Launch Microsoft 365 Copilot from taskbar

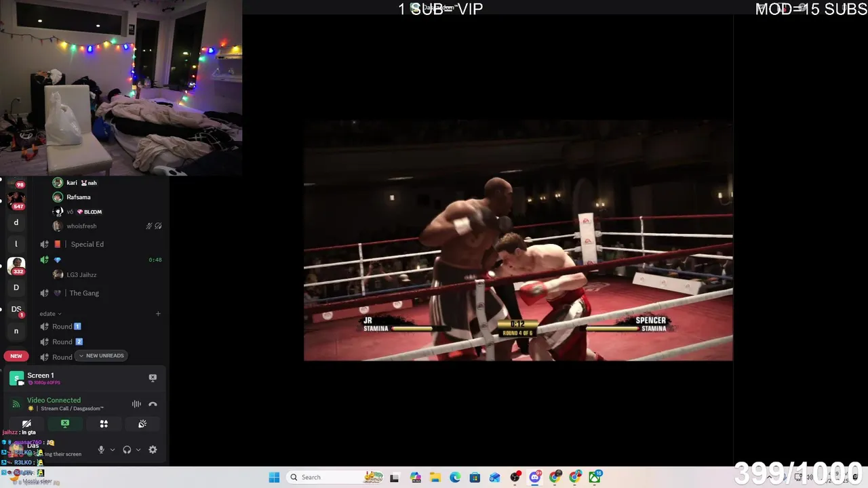pos(415,477)
